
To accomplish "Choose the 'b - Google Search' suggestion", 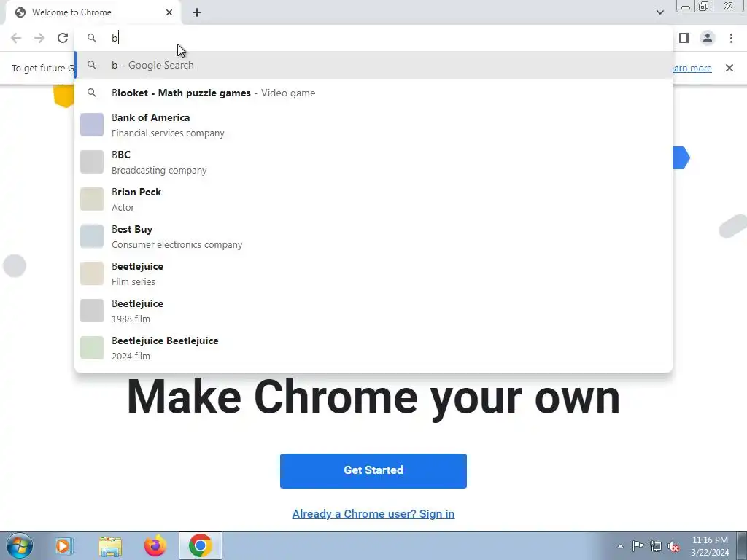I will coord(373,65).
